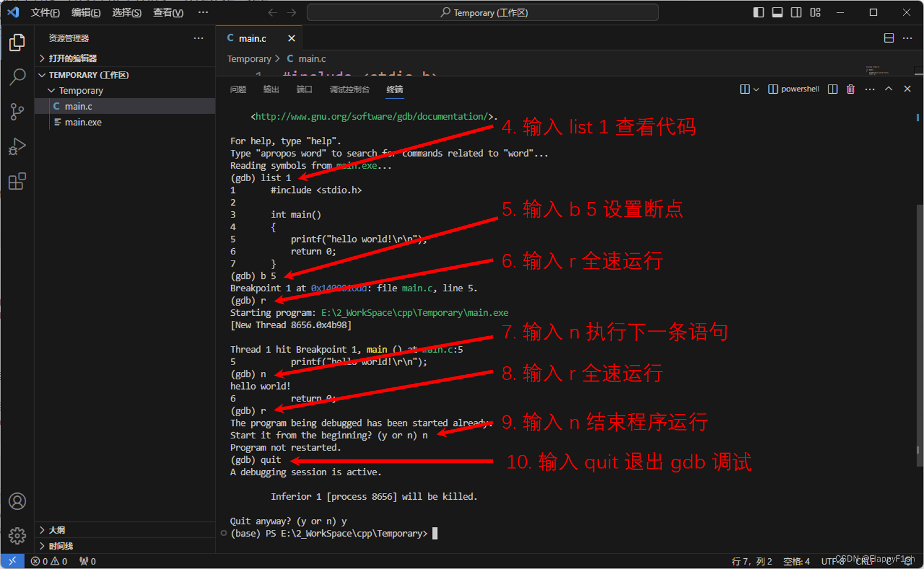This screenshot has height=569, width=924.
Task: Open the 编辑(E) menu
Action: click(86, 12)
